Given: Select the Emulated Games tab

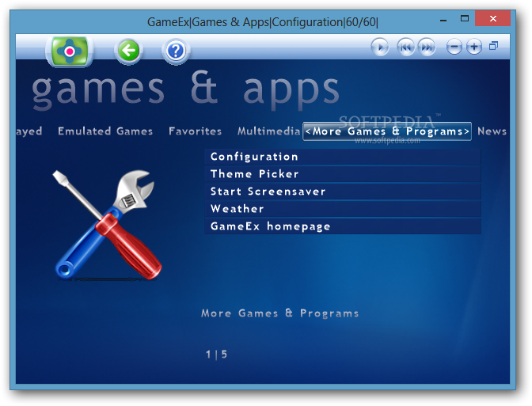Looking at the screenshot, I should point(105,131).
